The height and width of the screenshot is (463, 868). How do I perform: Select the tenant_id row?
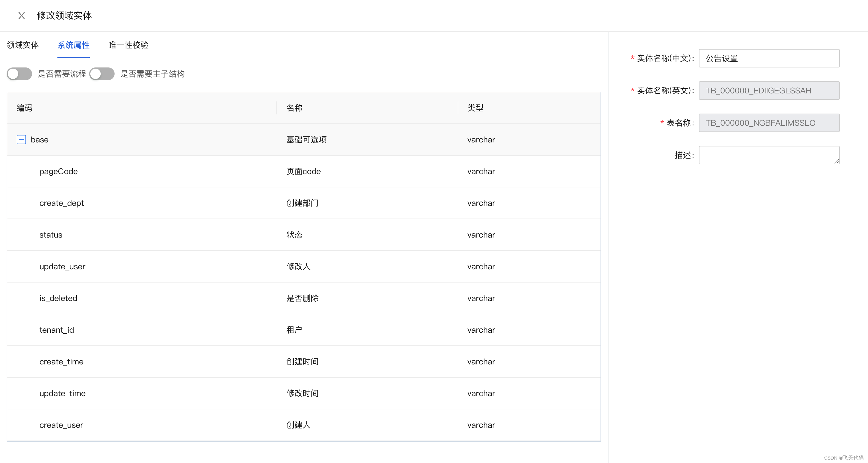135,330
